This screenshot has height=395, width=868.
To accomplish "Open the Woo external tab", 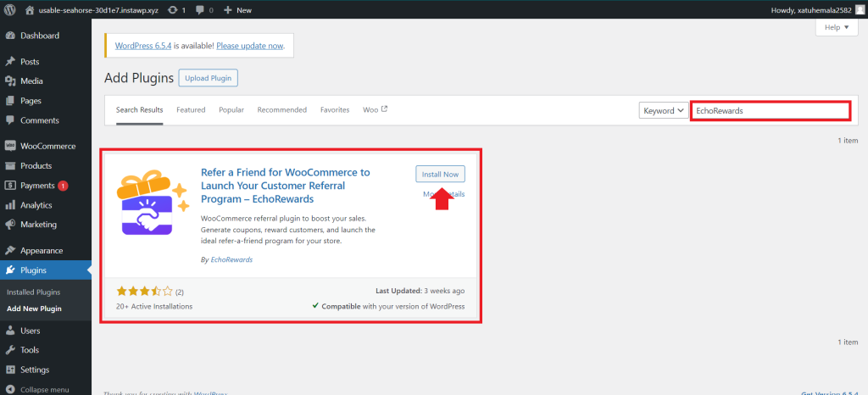I will click(x=375, y=109).
